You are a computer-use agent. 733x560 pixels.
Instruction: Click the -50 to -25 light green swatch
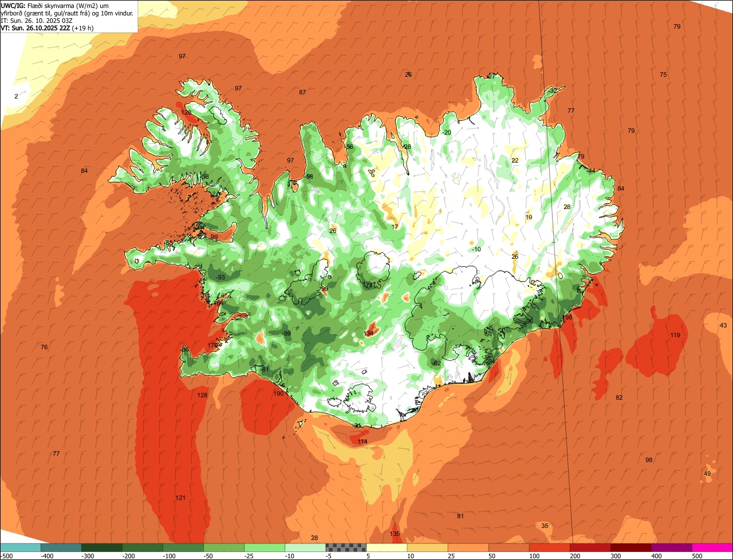tap(224, 547)
